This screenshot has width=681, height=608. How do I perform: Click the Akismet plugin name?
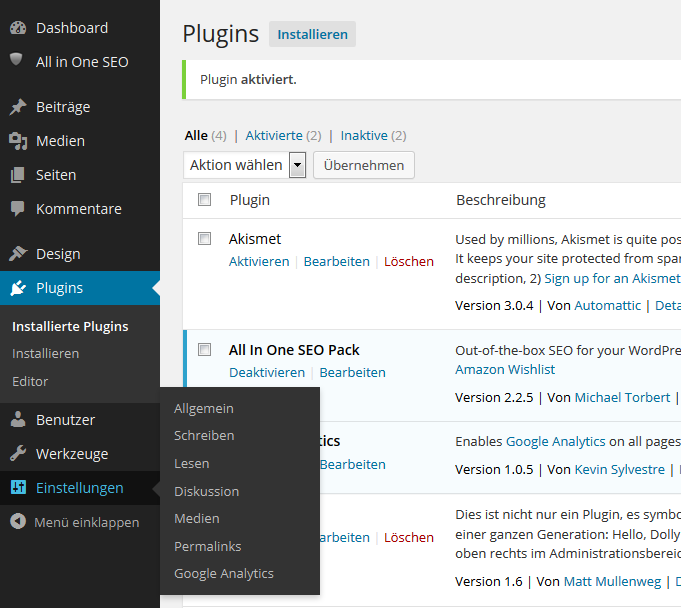tap(255, 239)
